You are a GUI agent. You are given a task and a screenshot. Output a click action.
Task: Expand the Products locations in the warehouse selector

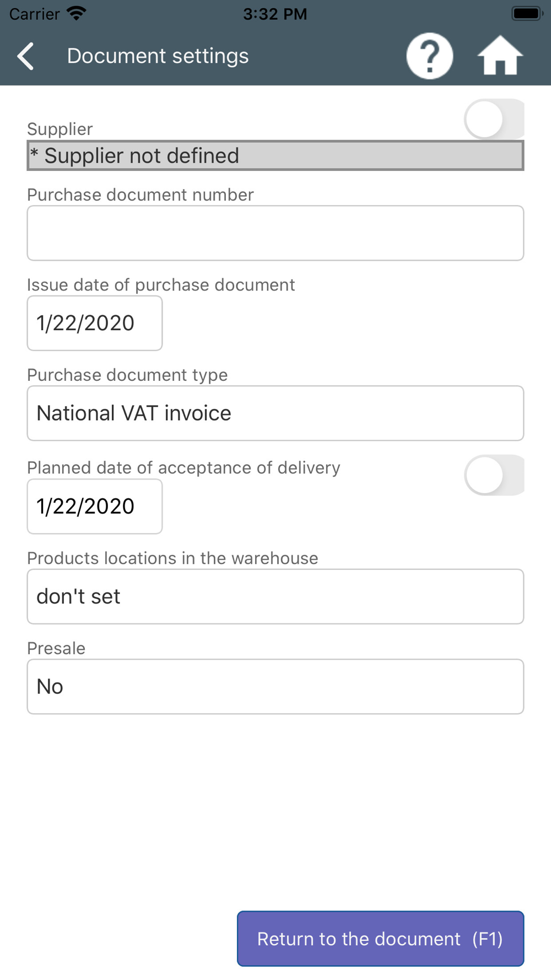tap(275, 596)
